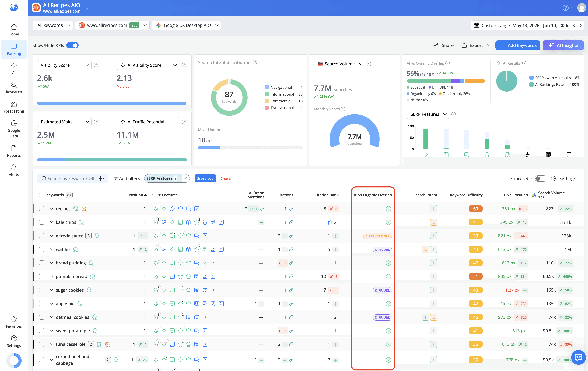Image resolution: width=588 pixels, height=371 pixels.
Task: Click the Add keywords button
Action: (x=518, y=45)
